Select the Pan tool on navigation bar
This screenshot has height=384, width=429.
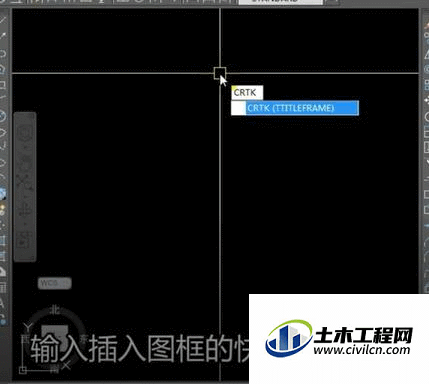(x=25, y=163)
